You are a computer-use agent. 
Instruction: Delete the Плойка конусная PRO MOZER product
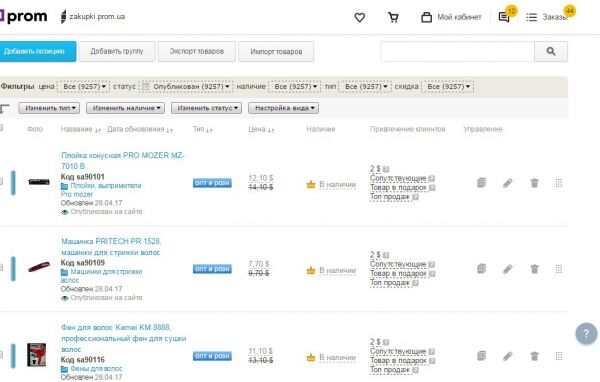pos(535,183)
